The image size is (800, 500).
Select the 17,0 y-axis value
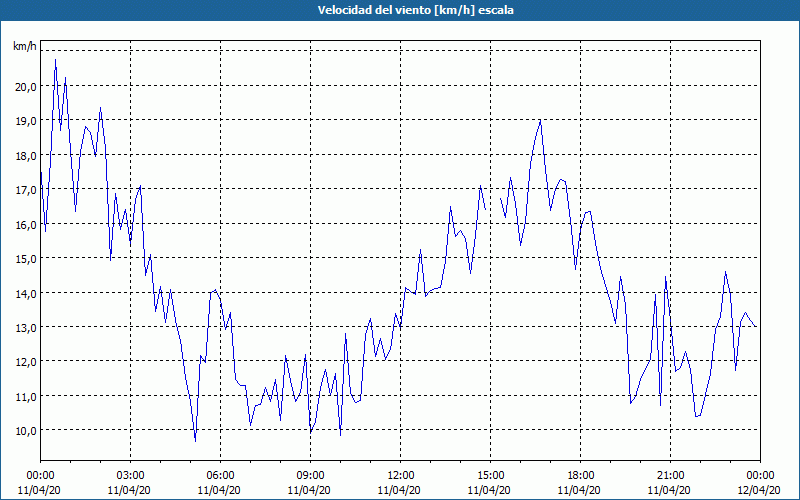click(26, 190)
